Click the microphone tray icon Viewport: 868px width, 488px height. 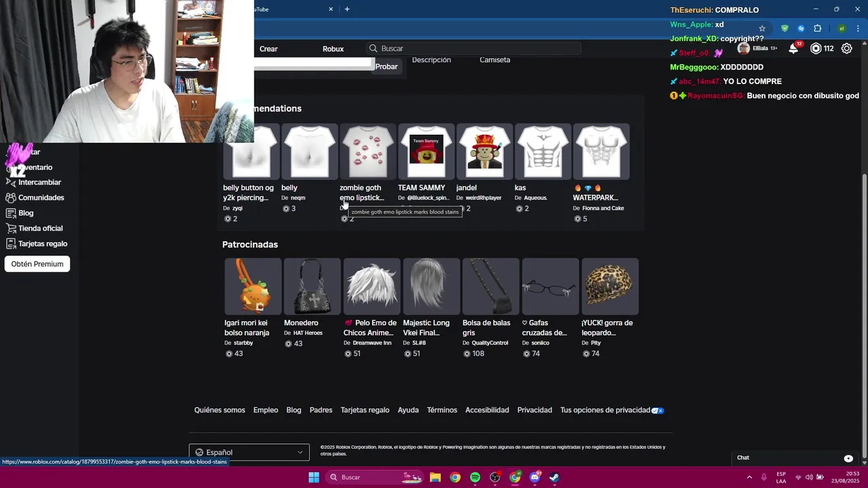764,477
